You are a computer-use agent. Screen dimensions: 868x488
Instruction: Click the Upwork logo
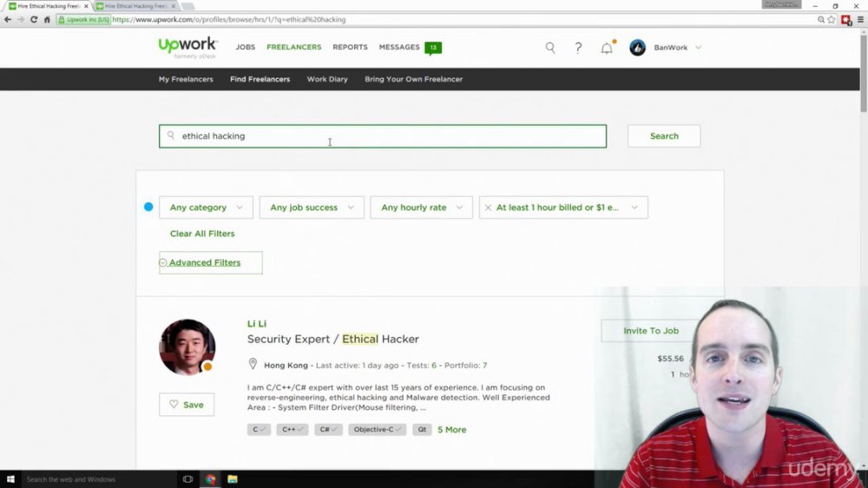coord(188,47)
